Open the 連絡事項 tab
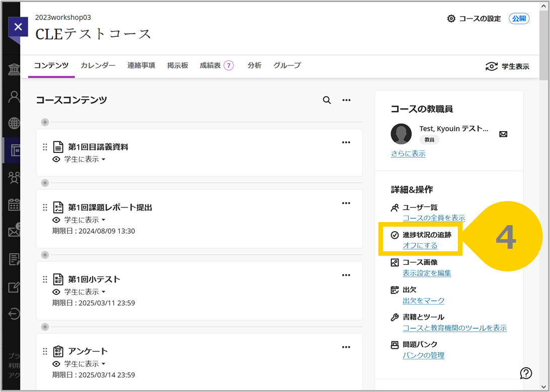Viewport: 550px width, 392px height. (141, 65)
